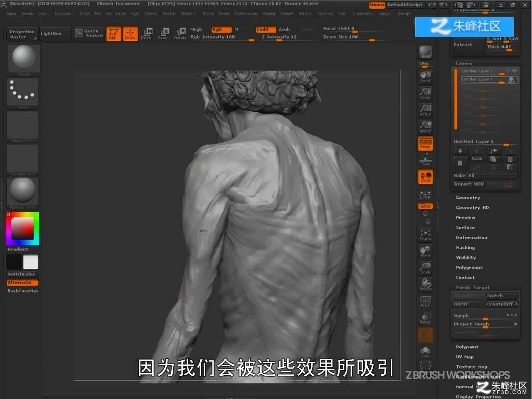This screenshot has height=399, width=532.
Task: Click the Floor grid icon
Action: (425, 160)
